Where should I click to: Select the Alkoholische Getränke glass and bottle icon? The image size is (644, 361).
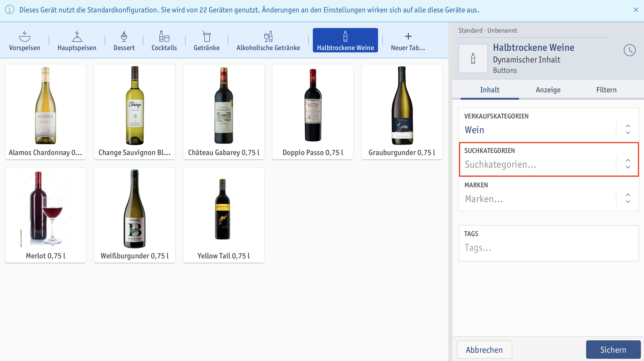[268, 36]
